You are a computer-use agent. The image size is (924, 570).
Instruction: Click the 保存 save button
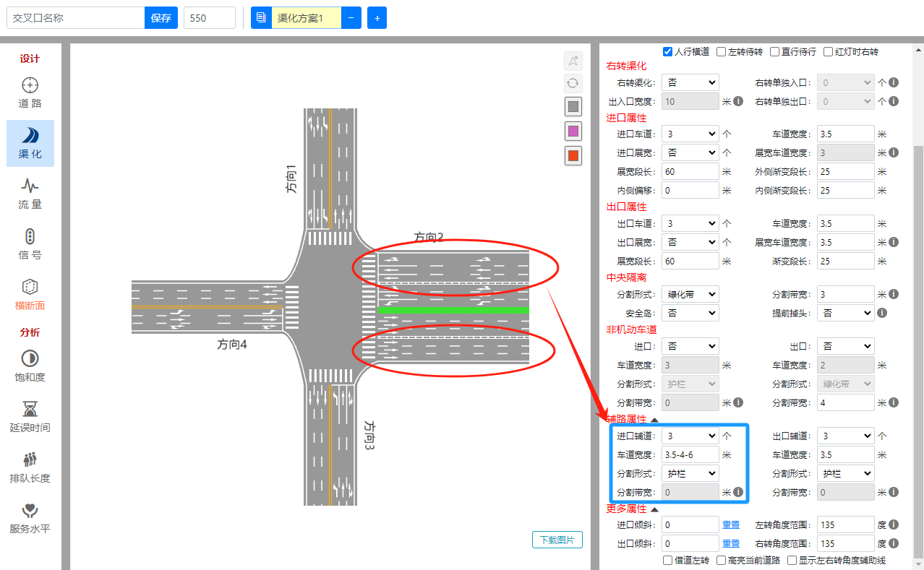(x=161, y=18)
